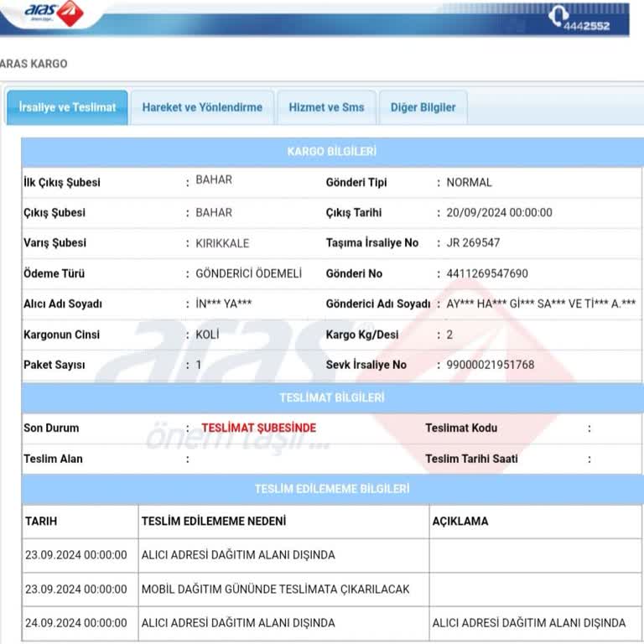Viewport: 644px width, 644px height.
Task: Click the Aras Kargo logo
Action: click(x=54, y=13)
